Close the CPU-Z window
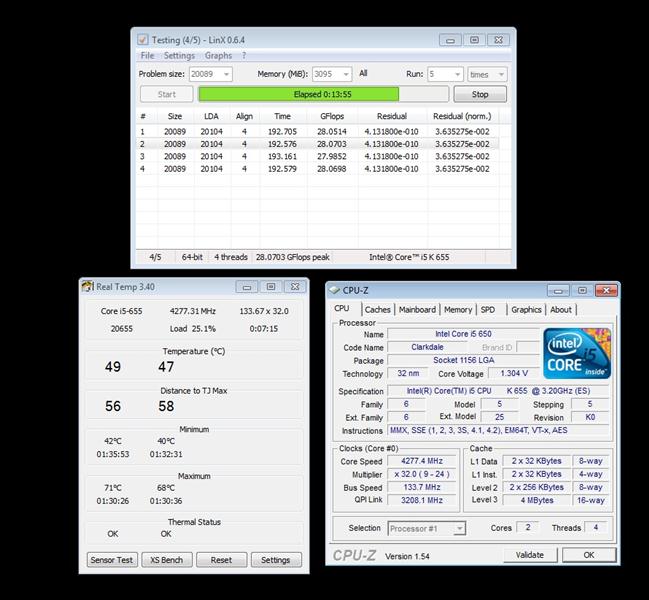This screenshot has height=600, width=649. click(x=605, y=290)
